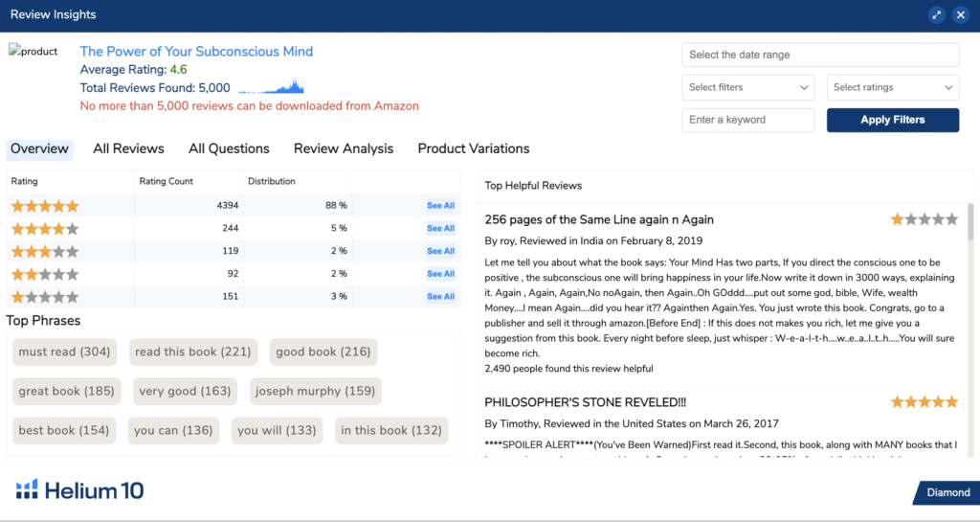
Task: Click the Helium 10 logo
Action: point(80,491)
